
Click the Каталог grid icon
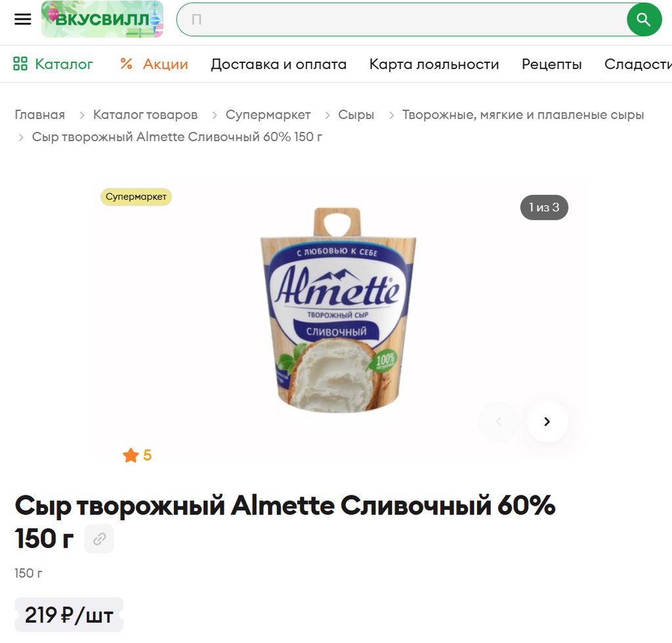coord(20,64)
